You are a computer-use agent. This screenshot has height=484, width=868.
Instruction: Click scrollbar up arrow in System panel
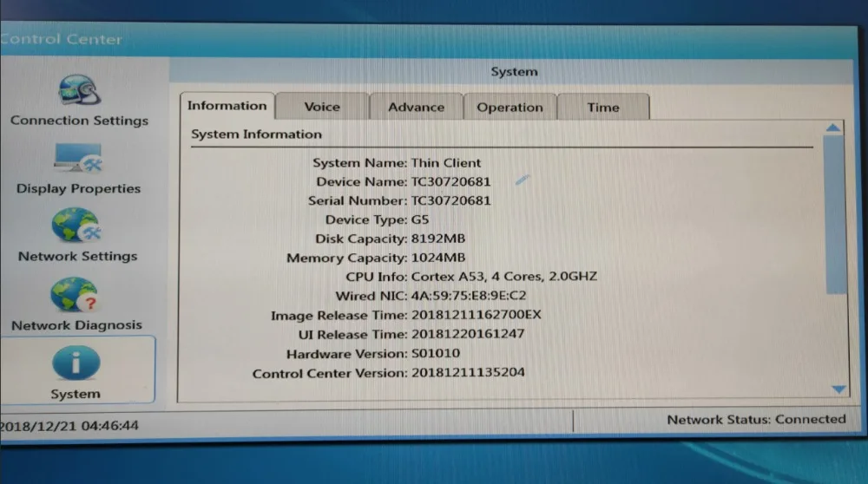click(x=833, y=128)
